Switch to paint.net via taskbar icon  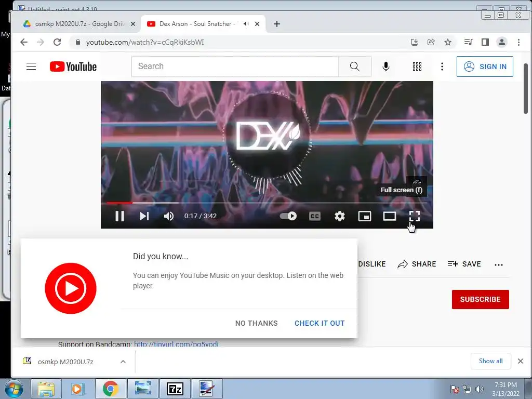point(207,389)
